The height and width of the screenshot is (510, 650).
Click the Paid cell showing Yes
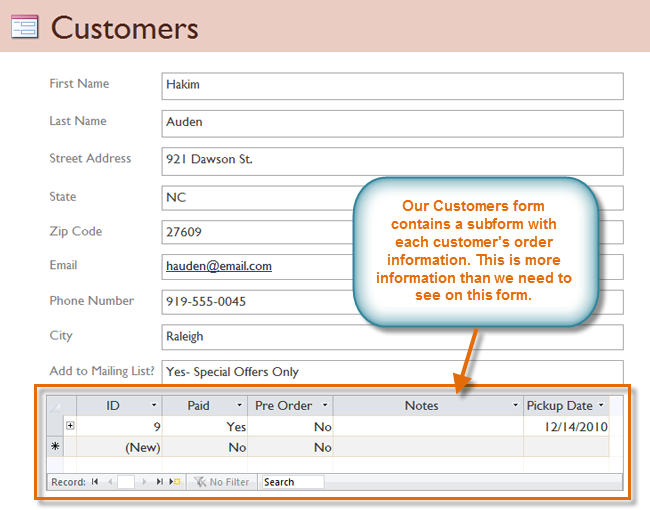(x=205, y=426)
